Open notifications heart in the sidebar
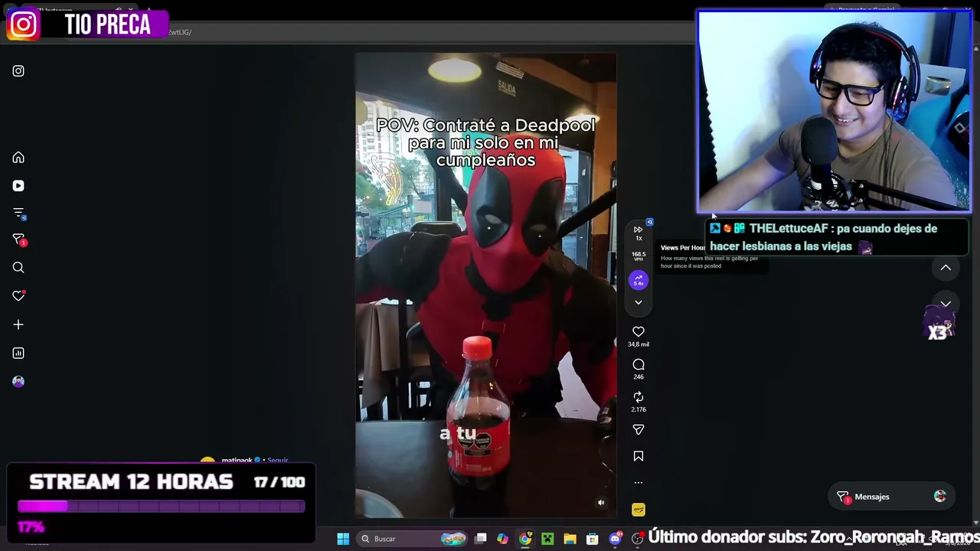Screen dimensions: 980x551 pyautogui.click(x=18, y=296)
